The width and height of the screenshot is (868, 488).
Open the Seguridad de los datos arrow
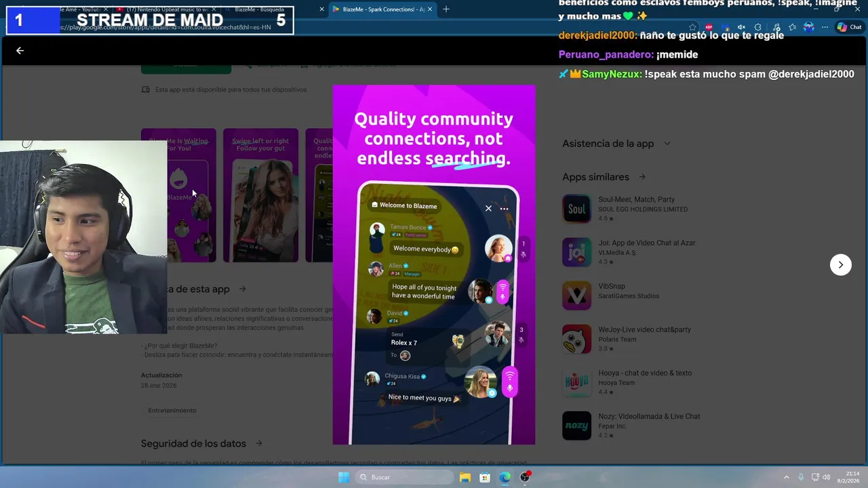coord(259,443)
